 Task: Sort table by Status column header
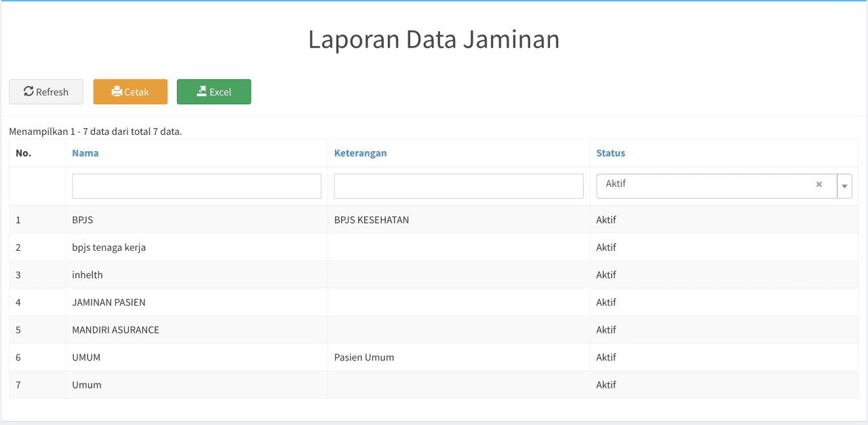tap(610, 153)
